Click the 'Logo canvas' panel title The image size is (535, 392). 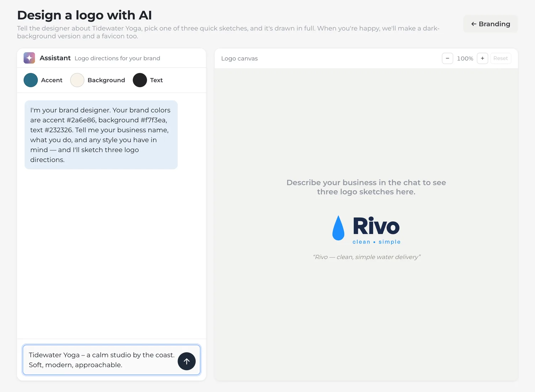239,59
